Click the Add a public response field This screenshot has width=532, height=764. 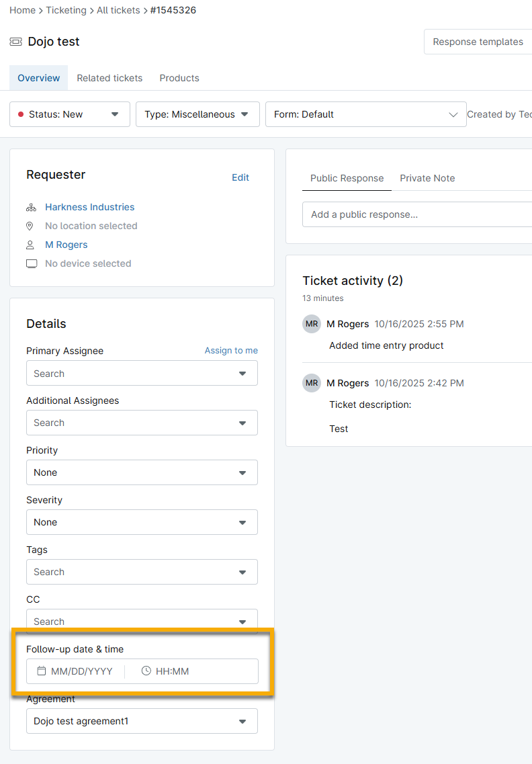(x=403, y=214)
